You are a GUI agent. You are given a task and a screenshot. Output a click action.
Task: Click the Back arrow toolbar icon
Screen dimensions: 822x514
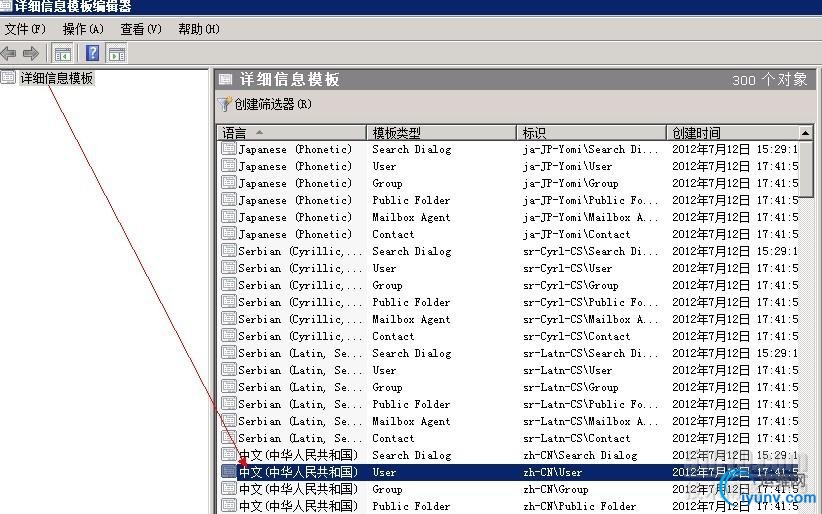[x=9, y=53]
